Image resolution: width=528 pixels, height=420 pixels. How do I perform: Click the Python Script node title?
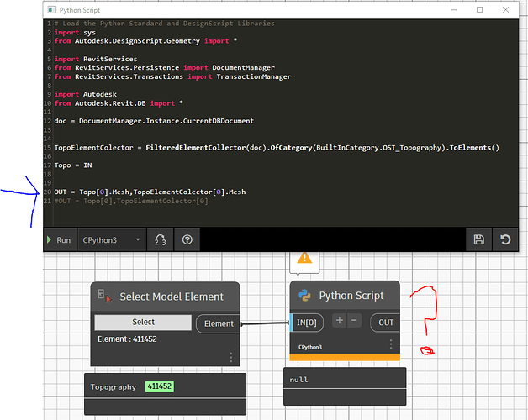351,296
